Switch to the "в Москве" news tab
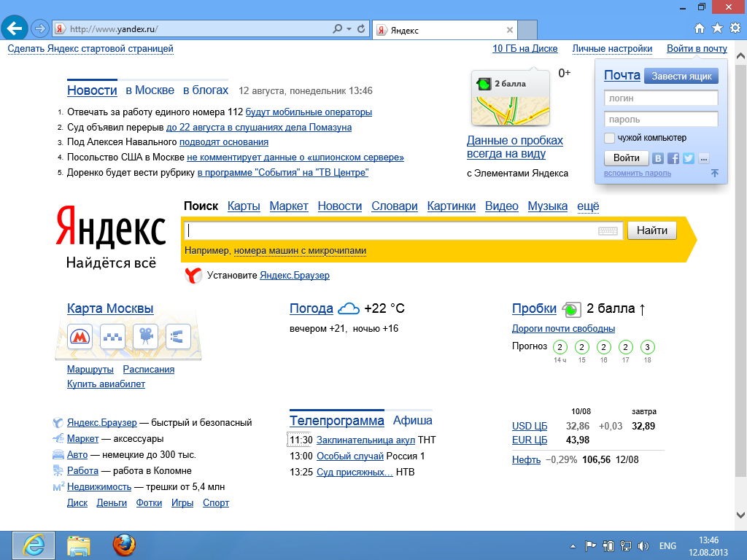Image resolution: width=747 pixels, height=560 pixels. (x=150, y=90)
